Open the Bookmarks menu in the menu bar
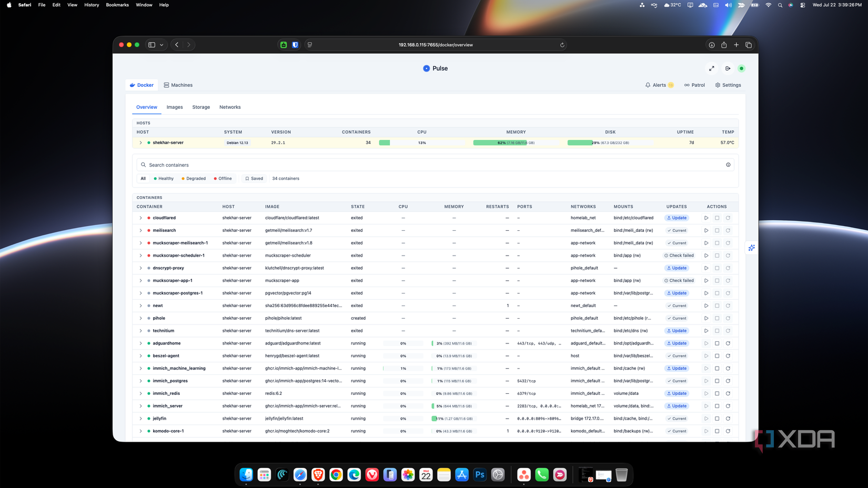This screenshot has height=488, width=868. [x=117, y=5]
